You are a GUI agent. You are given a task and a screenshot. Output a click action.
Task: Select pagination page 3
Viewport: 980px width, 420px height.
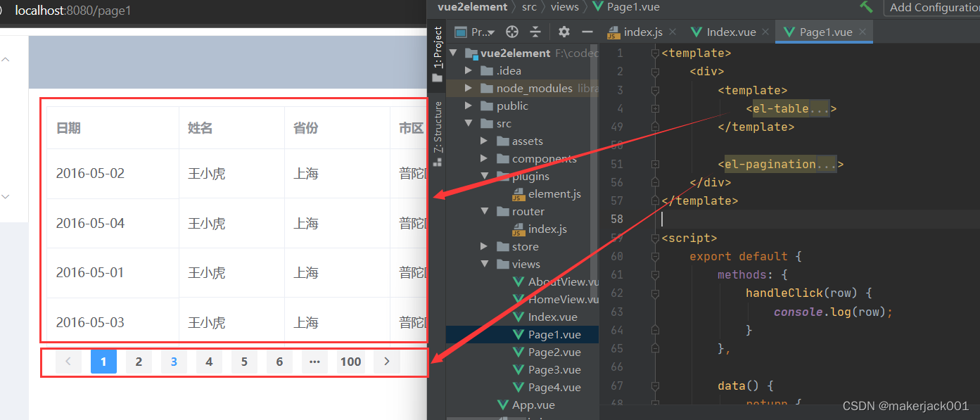pyautogui.click(x=174, y=362)
